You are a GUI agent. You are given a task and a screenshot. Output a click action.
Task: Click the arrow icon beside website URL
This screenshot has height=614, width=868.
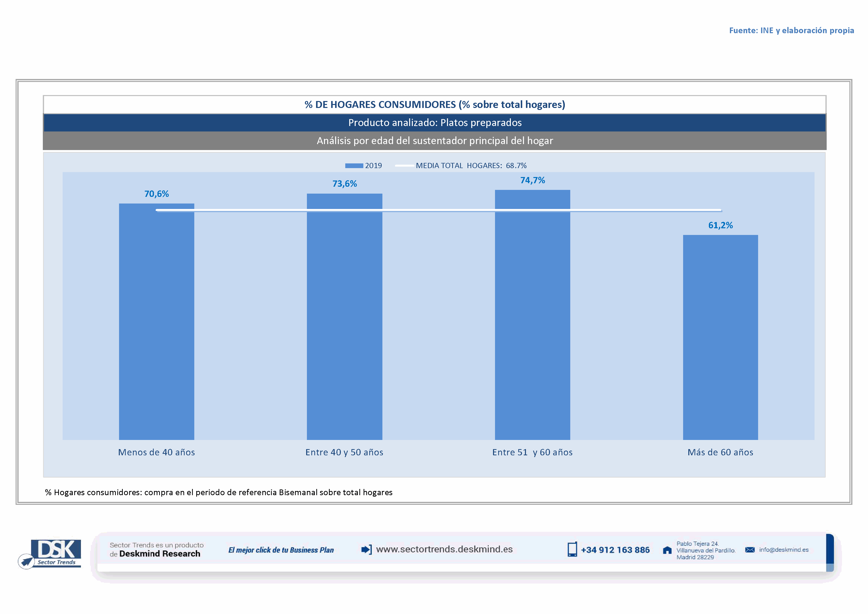pos(366,549)
